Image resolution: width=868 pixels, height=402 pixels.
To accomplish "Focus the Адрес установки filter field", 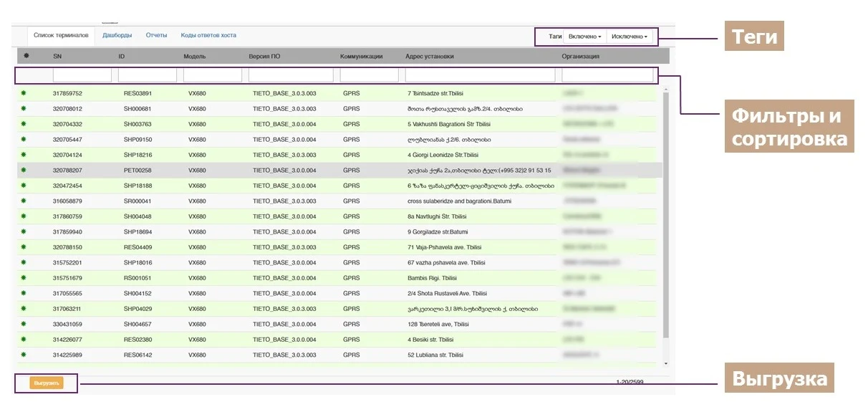I will [480, 75].
